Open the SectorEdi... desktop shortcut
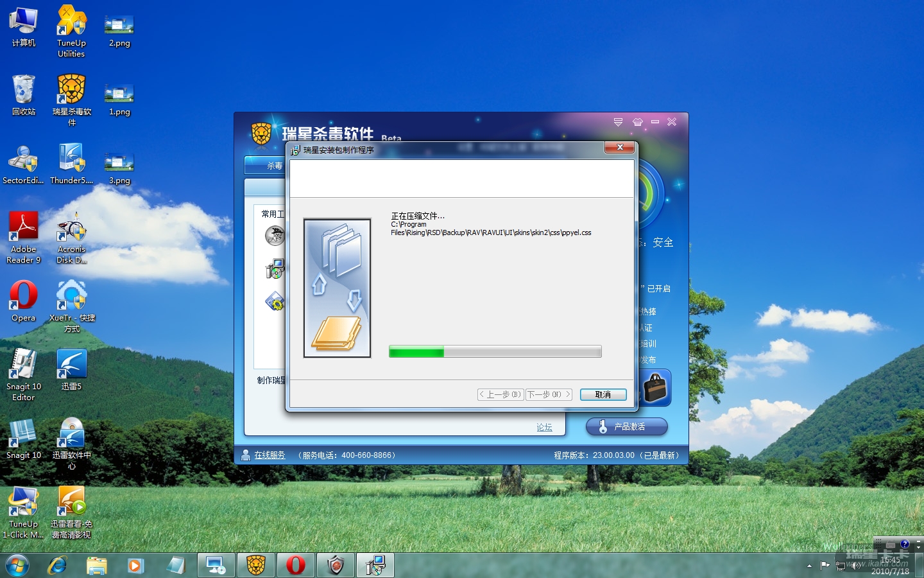This screenshot has height=578, width=924. 24,164
